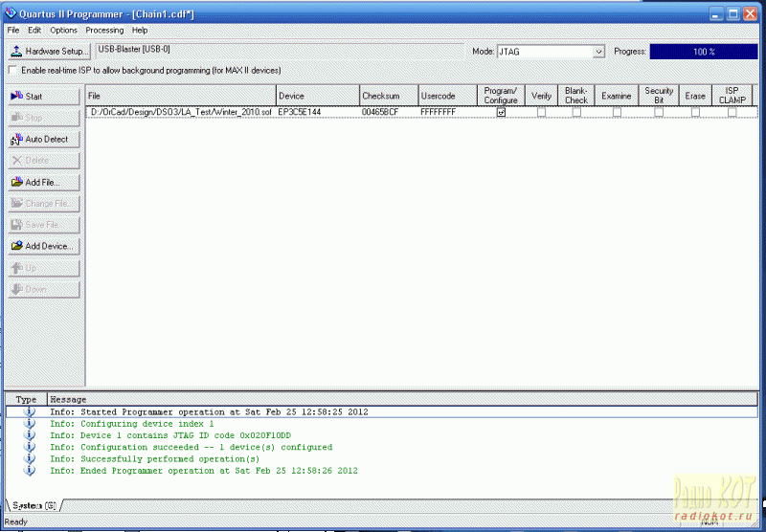This screenshot has height=532, width=766.
Task: Click Add Device... button
Action: click(x=43, y=247)
